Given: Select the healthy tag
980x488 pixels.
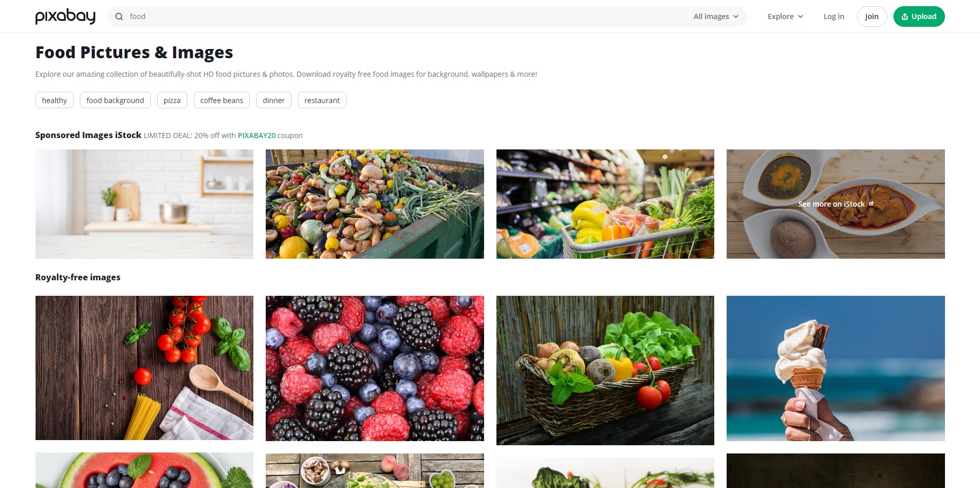Looking at the screenshot, I should tap(55, 100).
